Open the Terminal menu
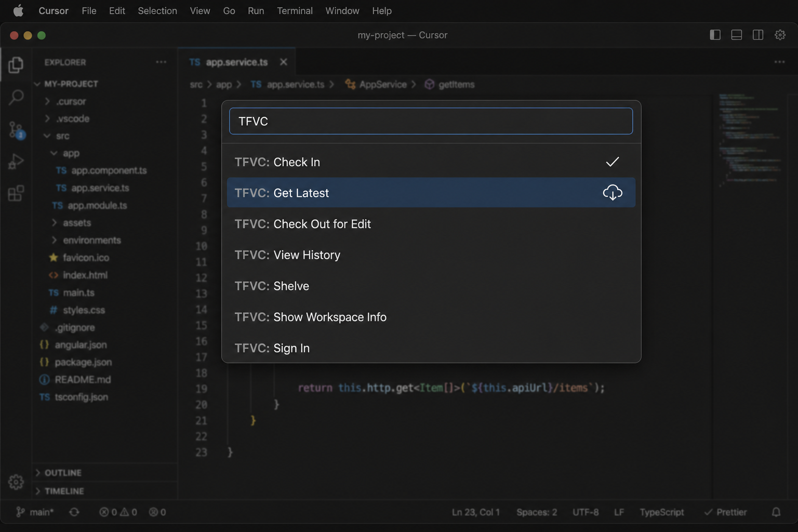Viewport: 798px width, 532px height. point(295,10)
